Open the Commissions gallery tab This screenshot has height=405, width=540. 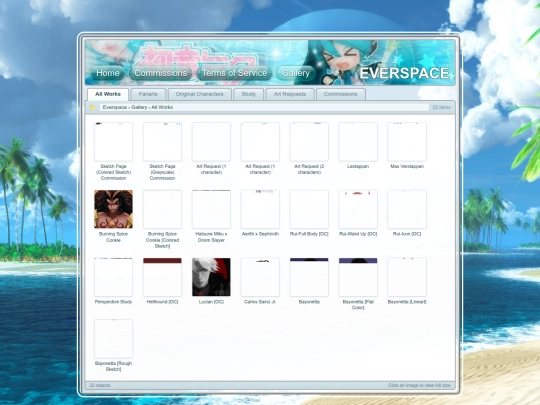(x=340, y=94)
